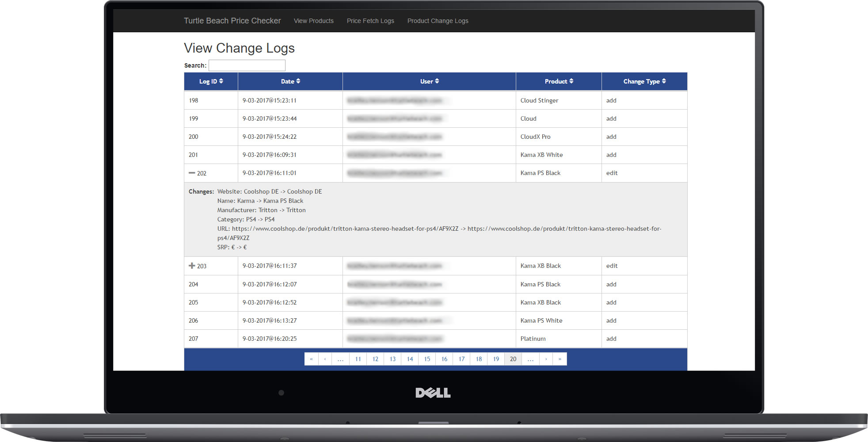
Task: Click the Cloud product cell in row 199
Action: click(559, 118)
